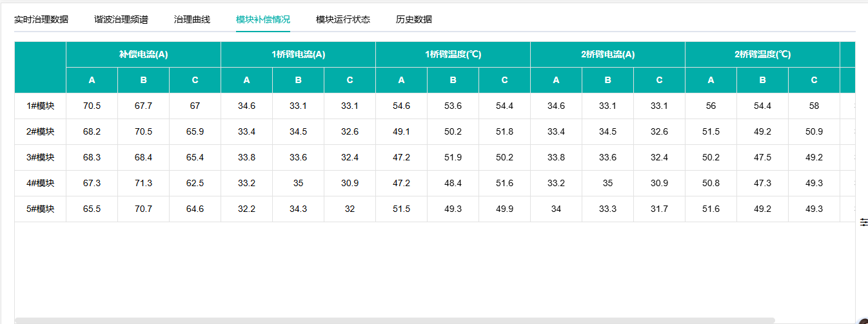Select the 模块补偿情况 tab
This screenshot has height=324, width=868.
coord(263,19)
